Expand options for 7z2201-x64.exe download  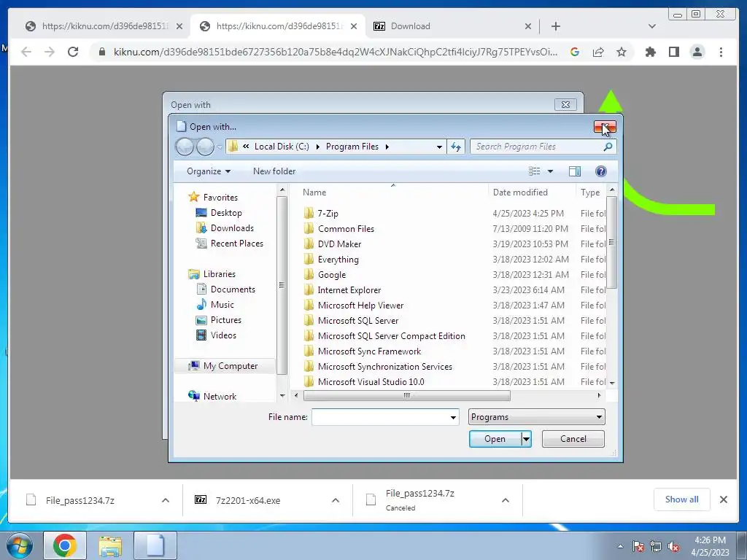336,500
